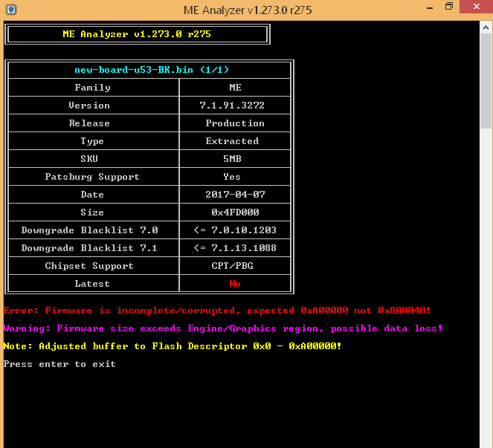Image resolution: width=493 pixels, height=448 pixels.
Task: Click the ME Analyzer app icon in title bar
Action: click(11, 10)
